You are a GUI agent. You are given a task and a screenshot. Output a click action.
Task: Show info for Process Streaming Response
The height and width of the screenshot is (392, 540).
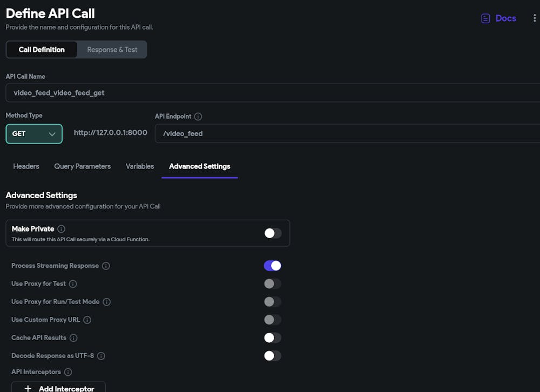(x=106, y=266)
